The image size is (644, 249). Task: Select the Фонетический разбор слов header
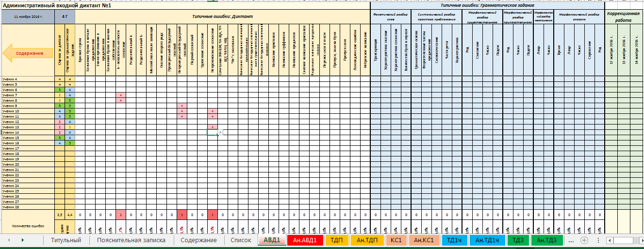point(391,17)
